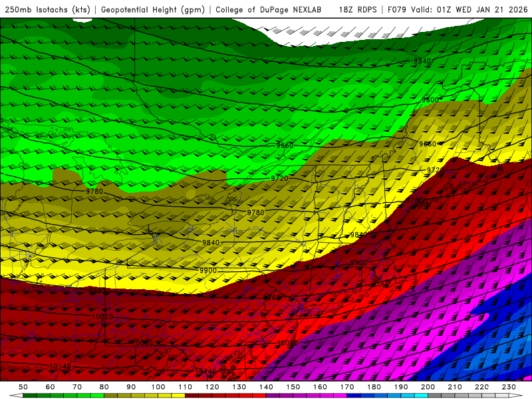The width and height of the screenshot is (532, 399).
Task: Click the 9540 height contour label
Action: point(422,61)
